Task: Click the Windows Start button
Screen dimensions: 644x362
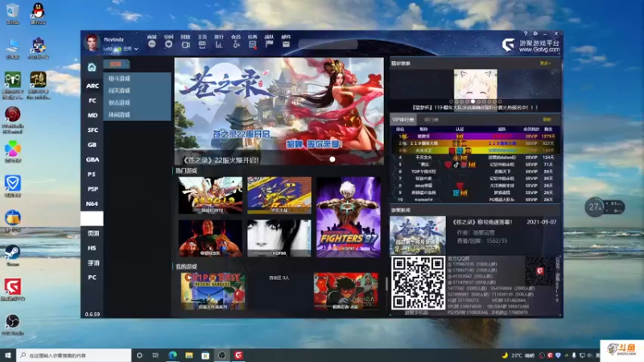Action: [x=8, y=355]
